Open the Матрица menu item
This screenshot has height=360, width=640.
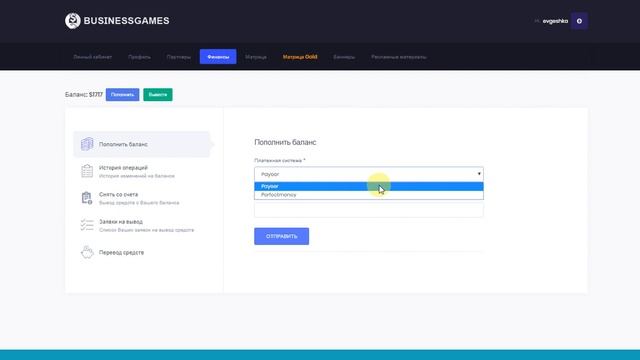point(256,57)
